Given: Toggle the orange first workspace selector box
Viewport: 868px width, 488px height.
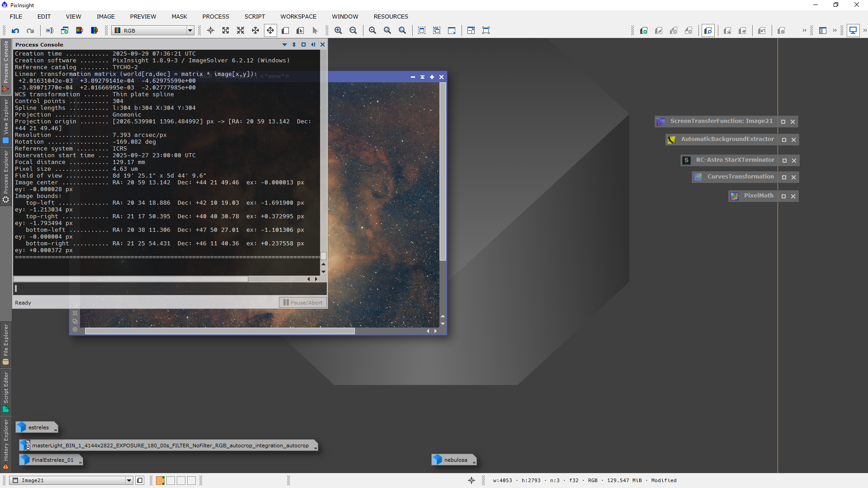Looking at the screenshot, I should click(x=160, y=480).
